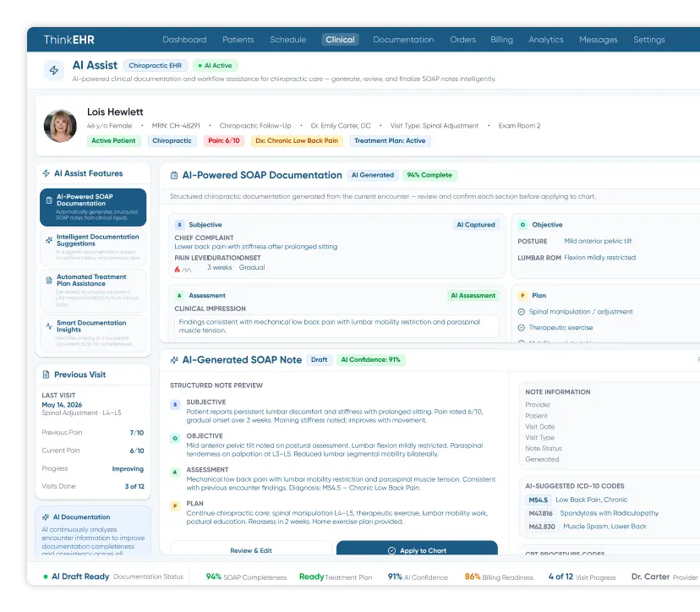
Task: Click into the Clinical Impression text field
Action: coord(336,326)
